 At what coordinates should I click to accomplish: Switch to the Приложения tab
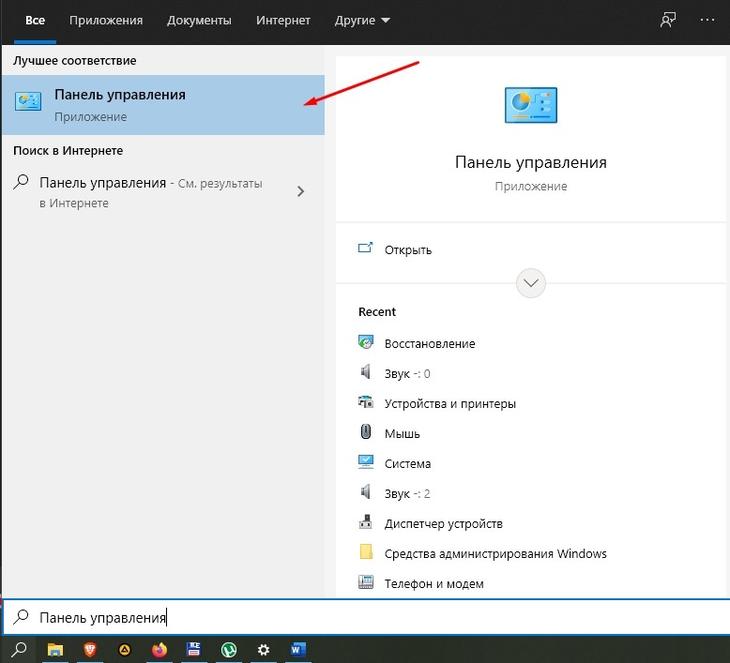(106, 20)
